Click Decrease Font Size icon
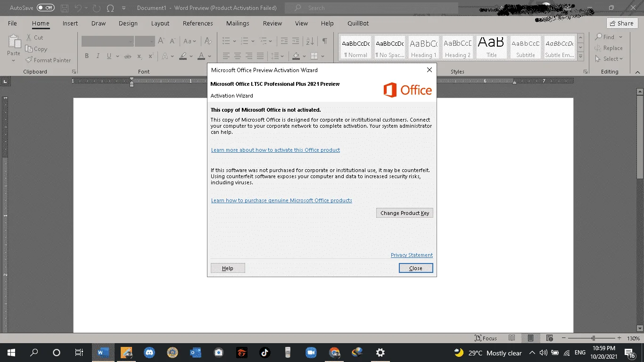Screen dimensions: 644x362 [x=172, y=41]
